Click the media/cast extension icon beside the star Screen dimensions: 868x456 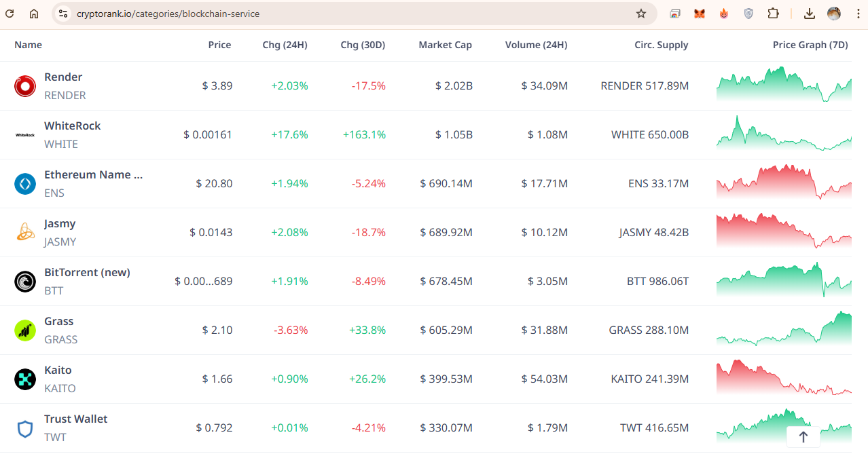tap(675, 14)
